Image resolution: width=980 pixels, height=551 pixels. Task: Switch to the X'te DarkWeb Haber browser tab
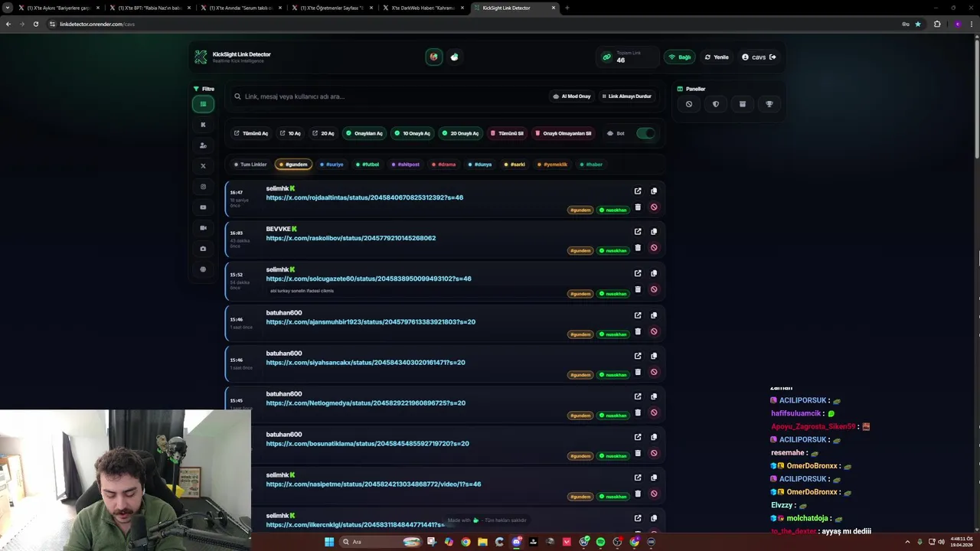pyautogui.click(x=423, y=8)
